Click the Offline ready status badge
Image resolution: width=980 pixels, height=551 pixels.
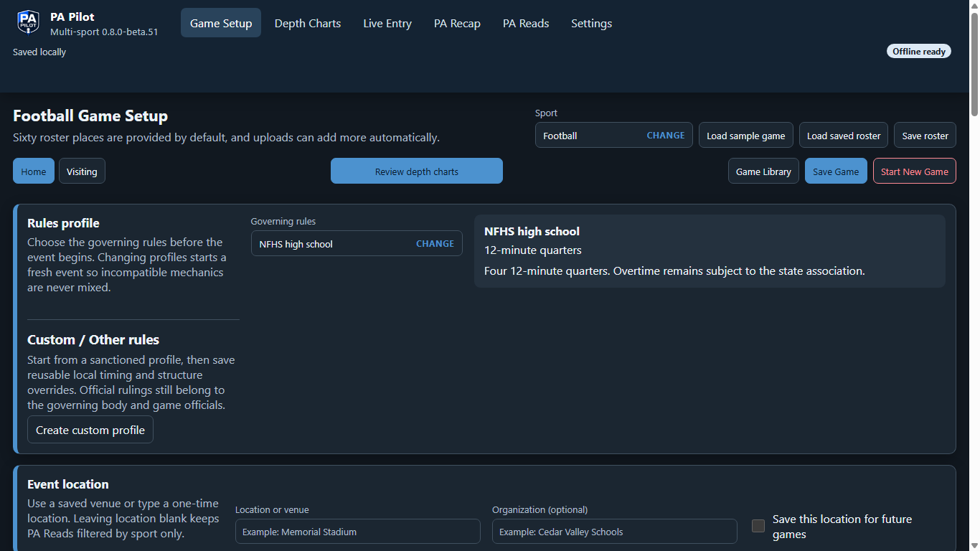click(919, 51)
